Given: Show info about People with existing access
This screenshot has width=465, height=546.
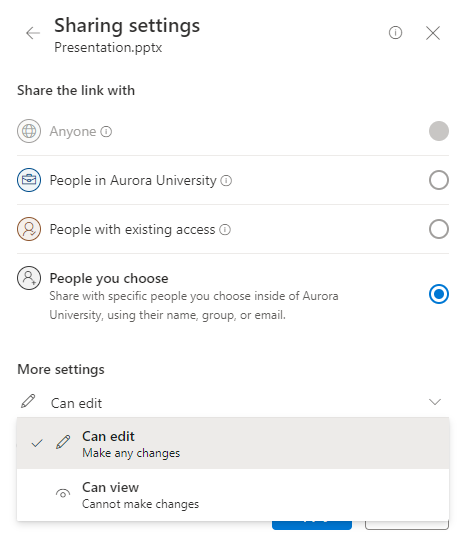Looking at the screenshot, I should point(225,230).
